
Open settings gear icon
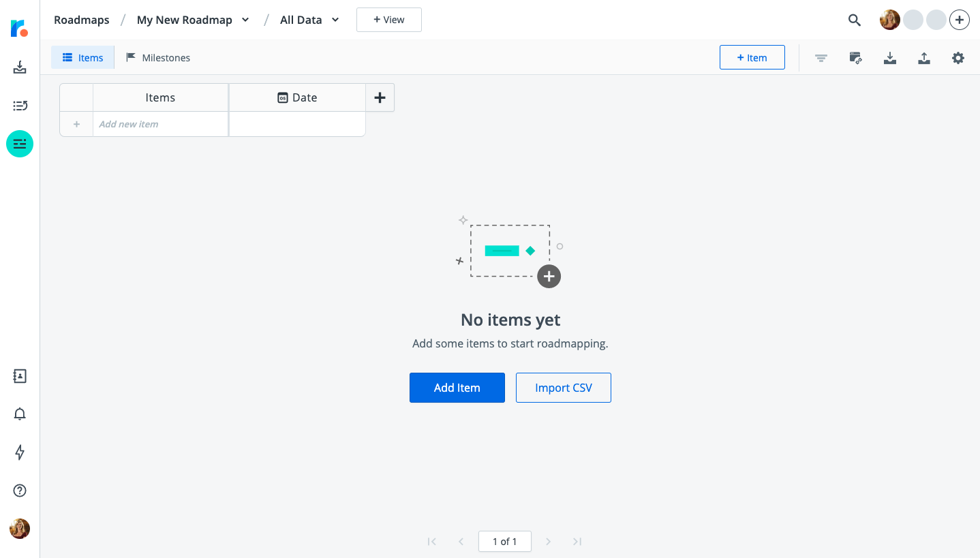(958, 58)
